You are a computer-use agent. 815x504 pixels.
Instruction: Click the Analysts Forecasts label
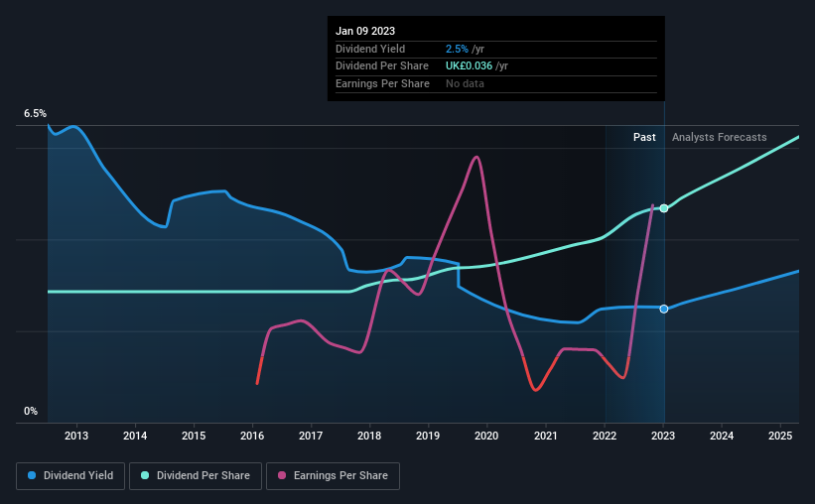(x=720, y=137)
